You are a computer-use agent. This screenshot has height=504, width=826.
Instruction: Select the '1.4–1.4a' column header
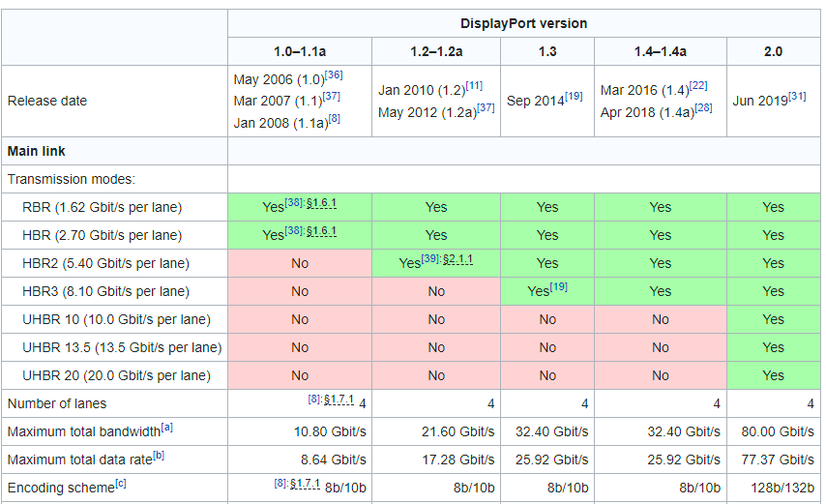click(x=660, y=51)
